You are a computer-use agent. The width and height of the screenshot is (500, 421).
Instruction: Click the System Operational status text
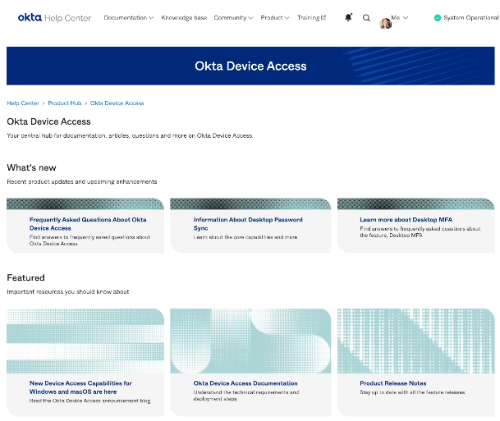pos(471,18)
